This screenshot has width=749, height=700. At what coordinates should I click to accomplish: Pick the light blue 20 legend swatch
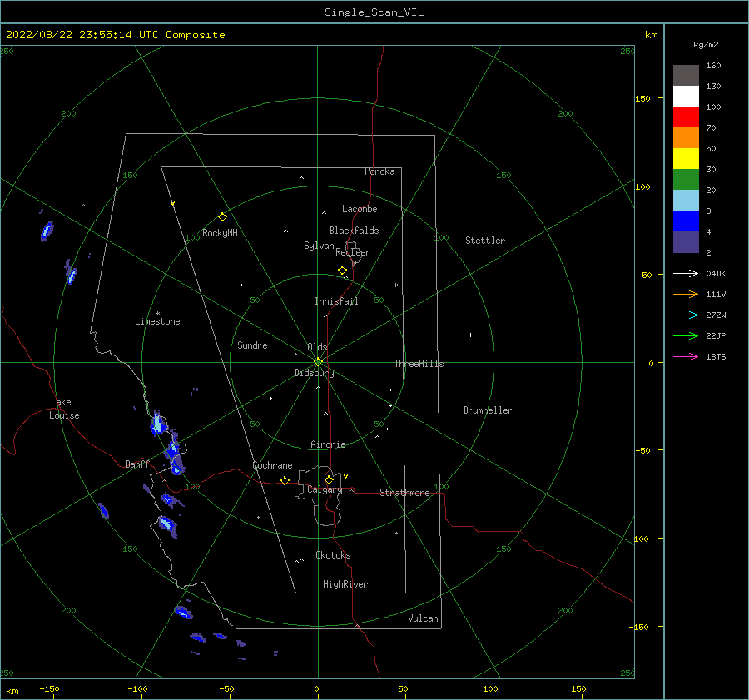coord(686,201)
